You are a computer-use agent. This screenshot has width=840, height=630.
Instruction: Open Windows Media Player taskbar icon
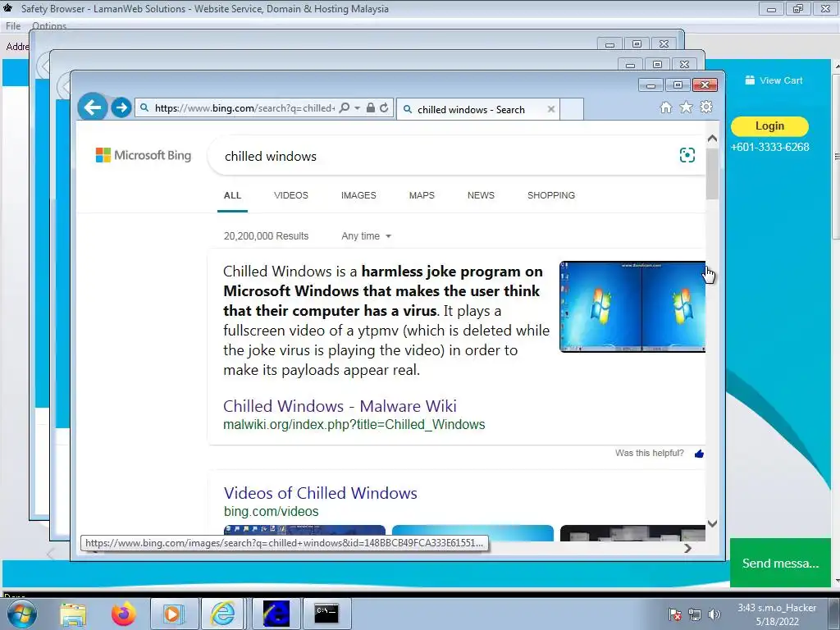(174, 614)
